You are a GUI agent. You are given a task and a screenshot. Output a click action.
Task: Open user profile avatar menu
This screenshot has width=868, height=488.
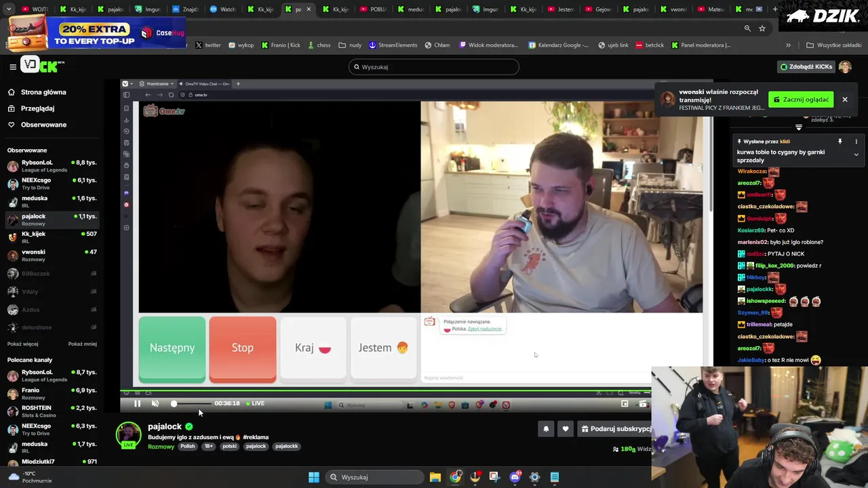pyautogui.click(x=845, y=67)
